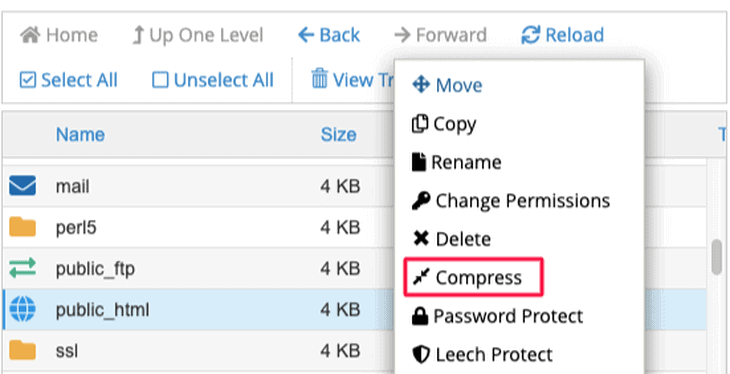Click the mail folder envelope icon
730x374 pixels.
(22, 186)
